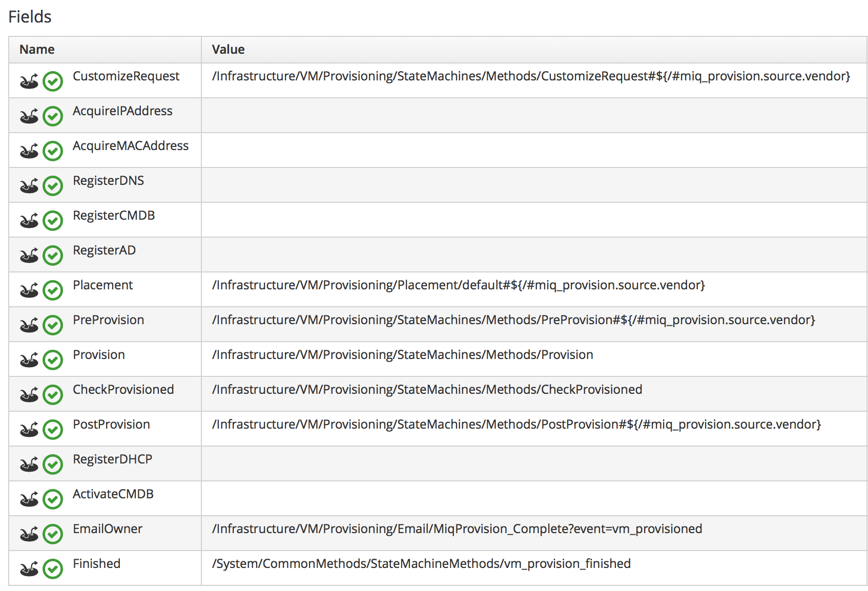Click the MiqProvision_Complete email value

click(x=457, y=529)
